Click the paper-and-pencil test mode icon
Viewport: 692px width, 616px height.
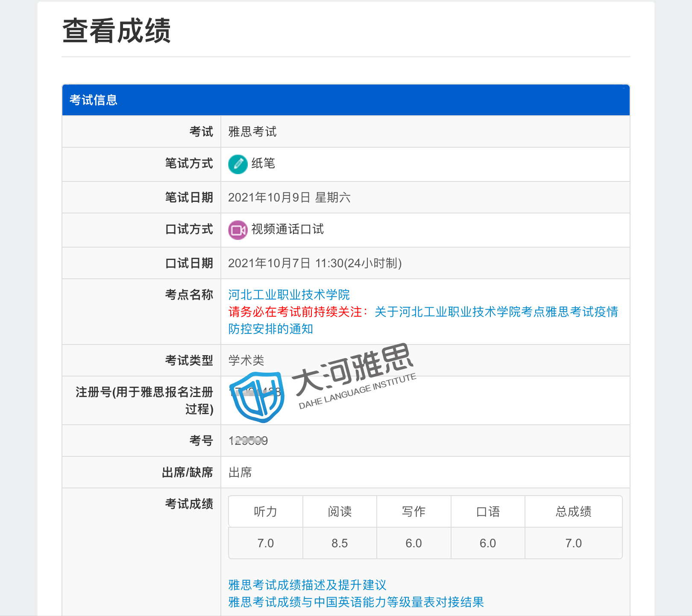[238, 164]
